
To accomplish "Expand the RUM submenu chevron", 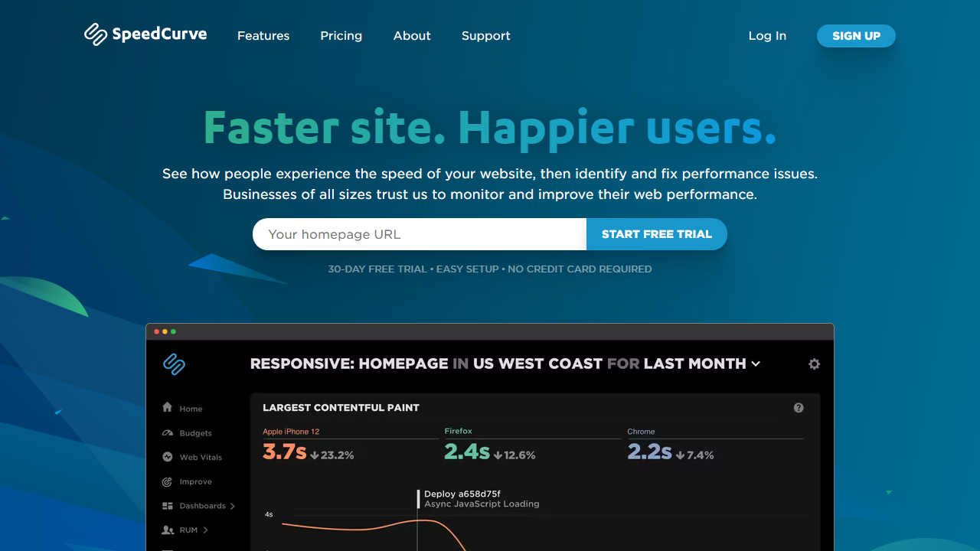I will coord(205,530).
